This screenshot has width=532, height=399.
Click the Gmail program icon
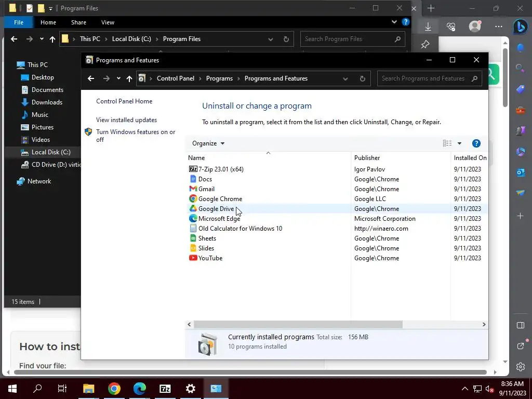(x=193, y=189)
